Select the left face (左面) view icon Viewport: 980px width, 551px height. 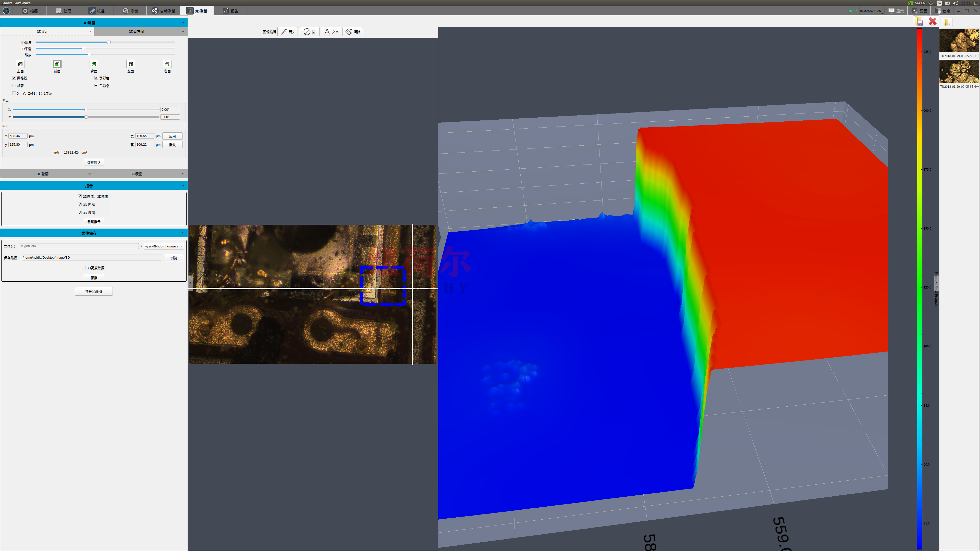[130, 64]
